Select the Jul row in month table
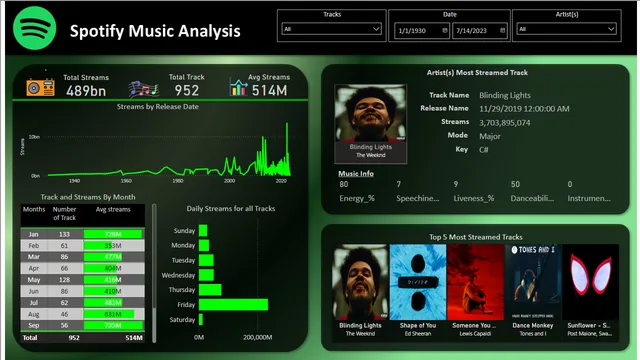The image size is (640, 360). 82,302
